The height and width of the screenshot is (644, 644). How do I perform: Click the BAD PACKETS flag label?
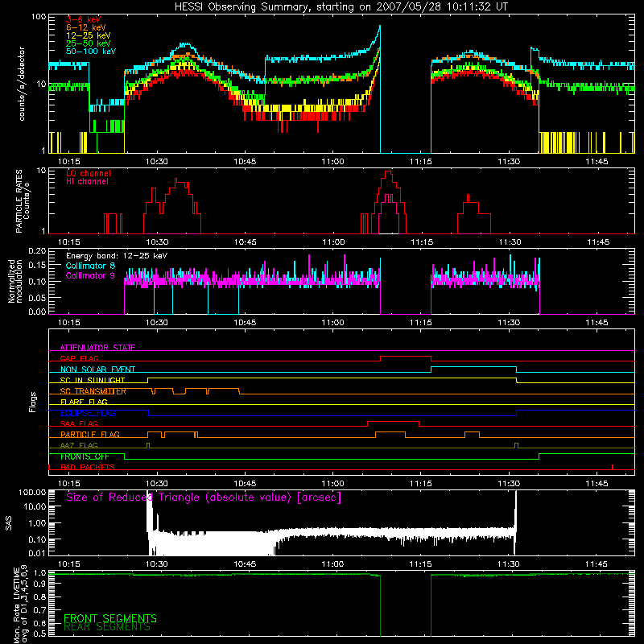pos(88,467)
